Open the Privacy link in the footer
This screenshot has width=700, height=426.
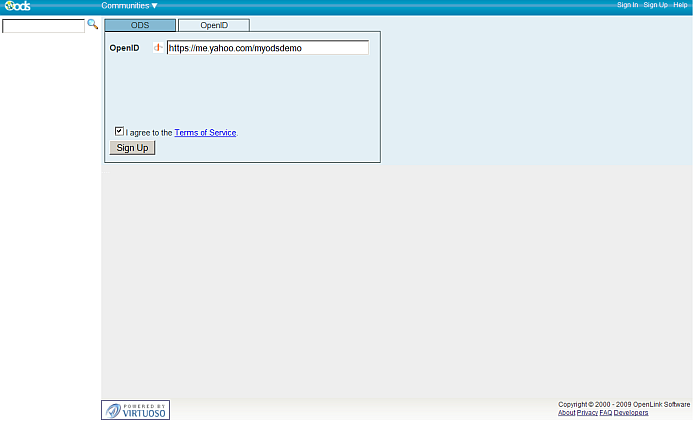tap(587, 413)
